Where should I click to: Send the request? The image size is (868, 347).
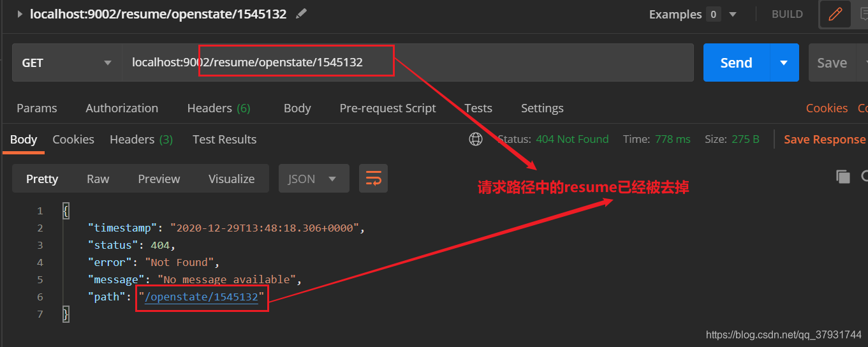pos(736,63)
